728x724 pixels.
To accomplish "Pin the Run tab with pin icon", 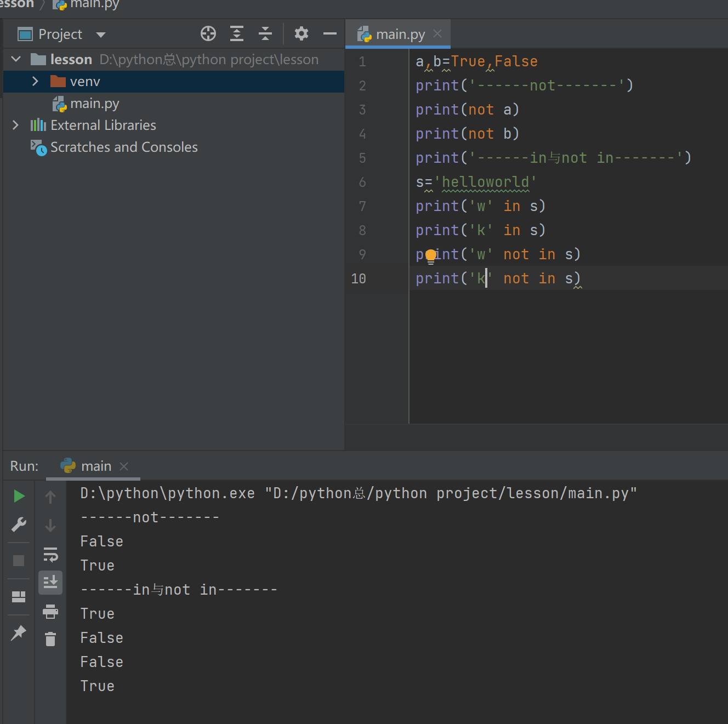I will coord(19,633).
